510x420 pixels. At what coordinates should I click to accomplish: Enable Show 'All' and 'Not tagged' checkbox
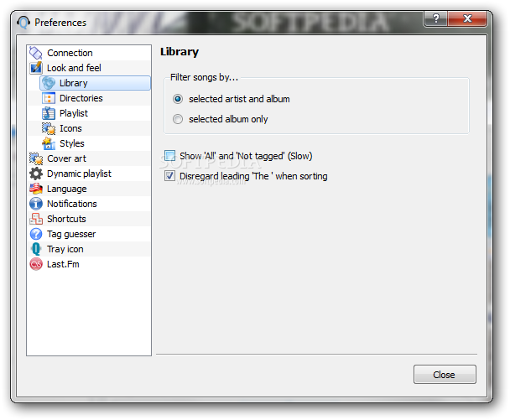pos(169,156)
